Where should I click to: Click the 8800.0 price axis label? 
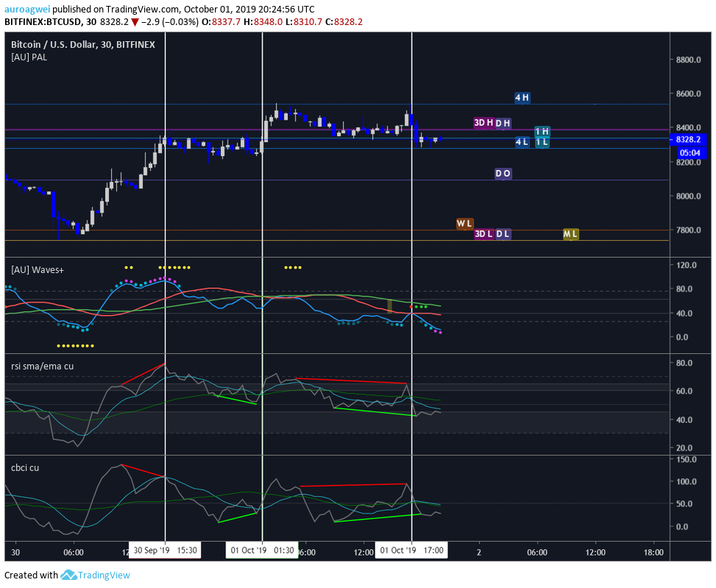coord(689,60)
